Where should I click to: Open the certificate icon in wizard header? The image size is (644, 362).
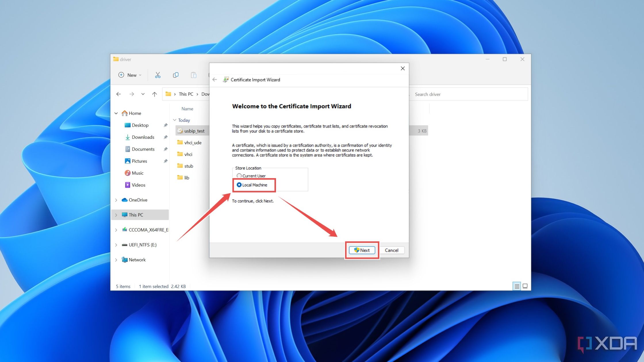tap(226, 80)
